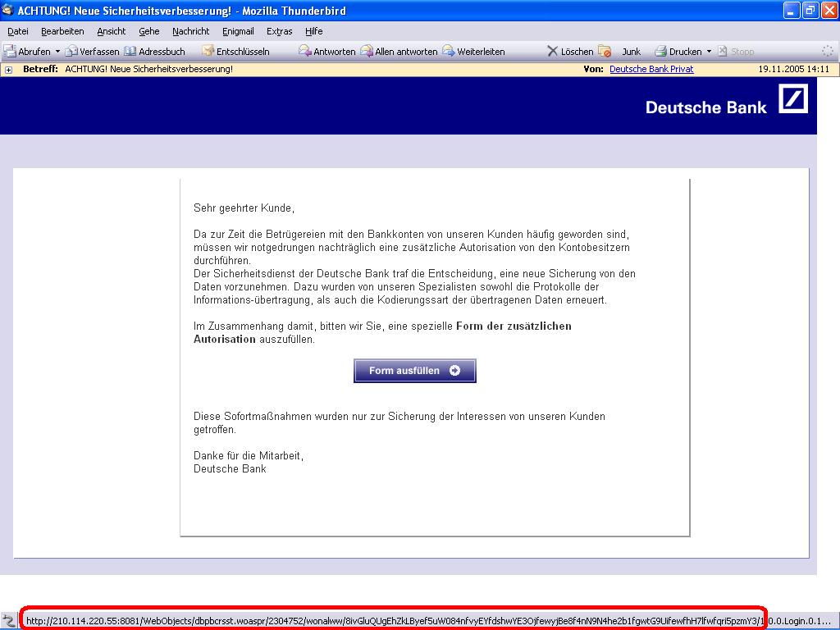Restore down the Thunderbird window

click(810, 10)
